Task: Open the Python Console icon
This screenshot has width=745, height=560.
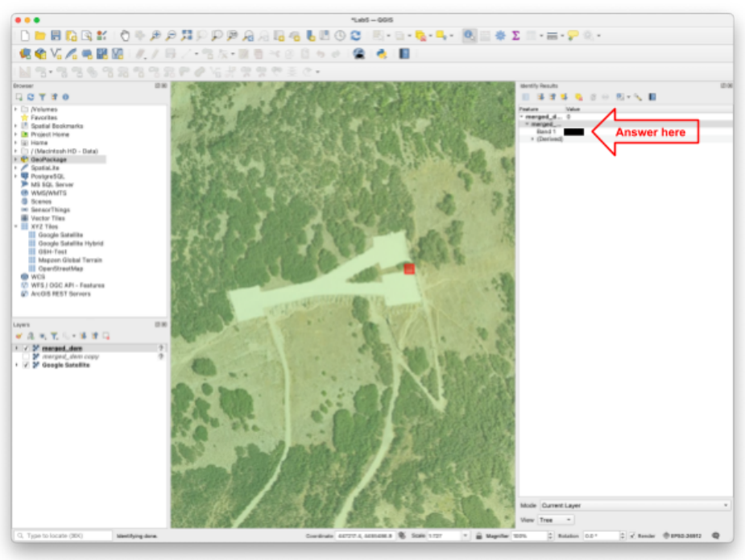Action: coord(382,54)
